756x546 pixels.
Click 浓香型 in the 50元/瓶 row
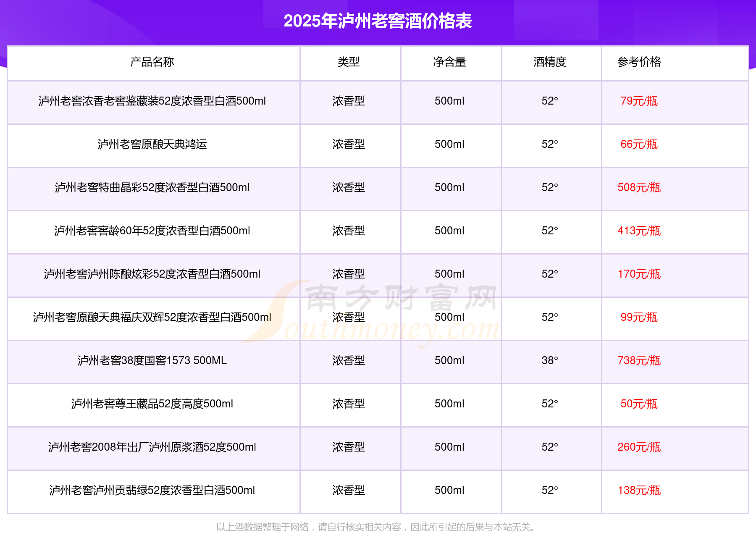coord(349,404)
